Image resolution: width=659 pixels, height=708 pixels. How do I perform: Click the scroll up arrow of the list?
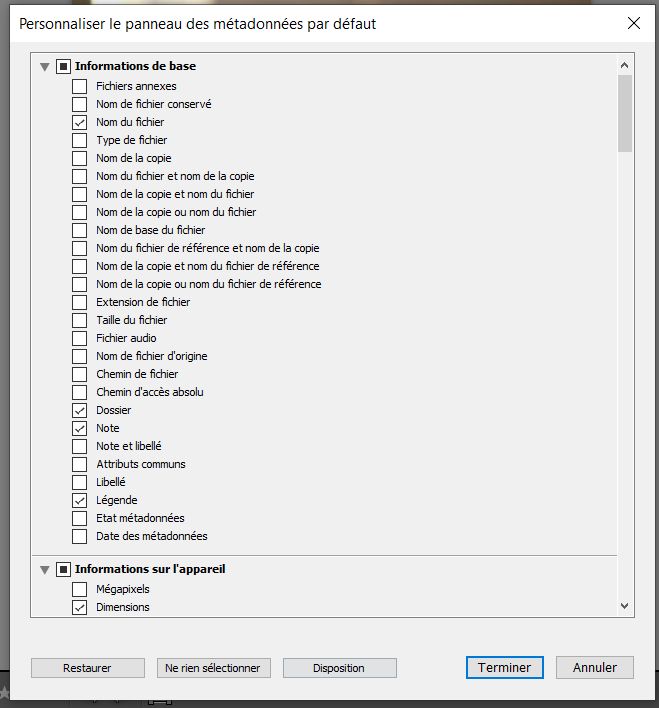pos(625,65)
